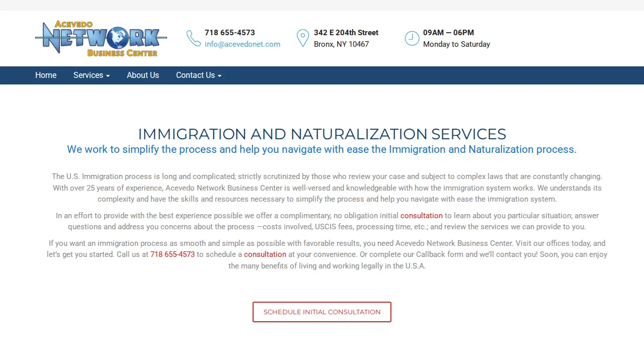Image resolution: width=644 pixels, height=362 pixels.
Task: Click the phone handset icon
Action: [194, 38]
